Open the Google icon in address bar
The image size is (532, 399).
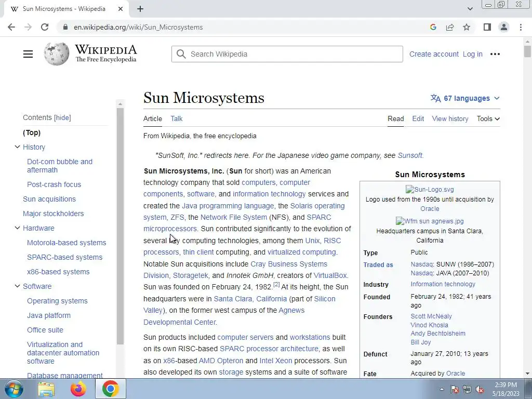(x=433, y=27)
